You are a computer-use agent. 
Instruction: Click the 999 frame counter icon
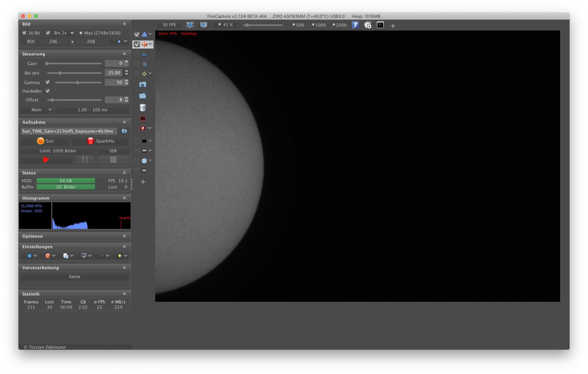coord(144,171)
